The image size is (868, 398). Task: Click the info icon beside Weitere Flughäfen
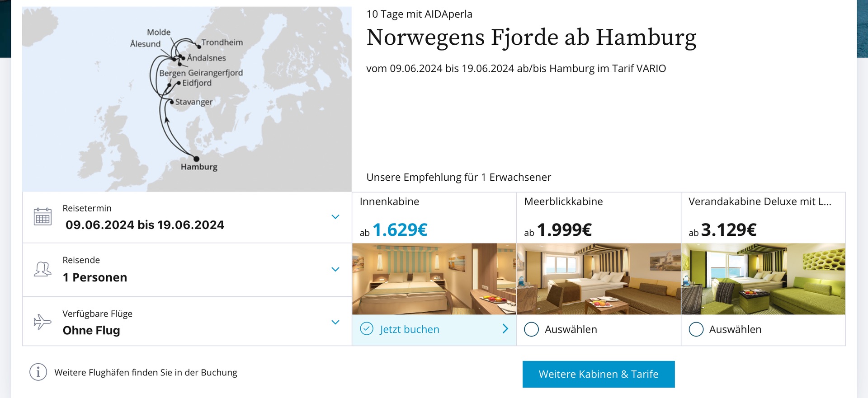click(38, 372)
